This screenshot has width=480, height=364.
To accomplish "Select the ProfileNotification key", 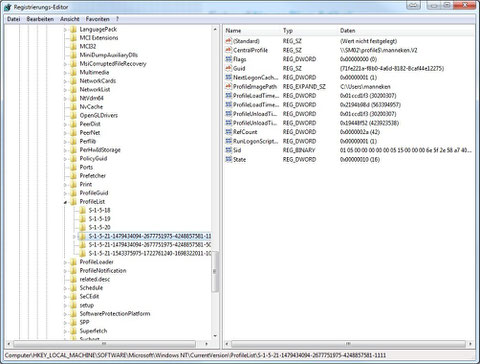I will [103, 271].
